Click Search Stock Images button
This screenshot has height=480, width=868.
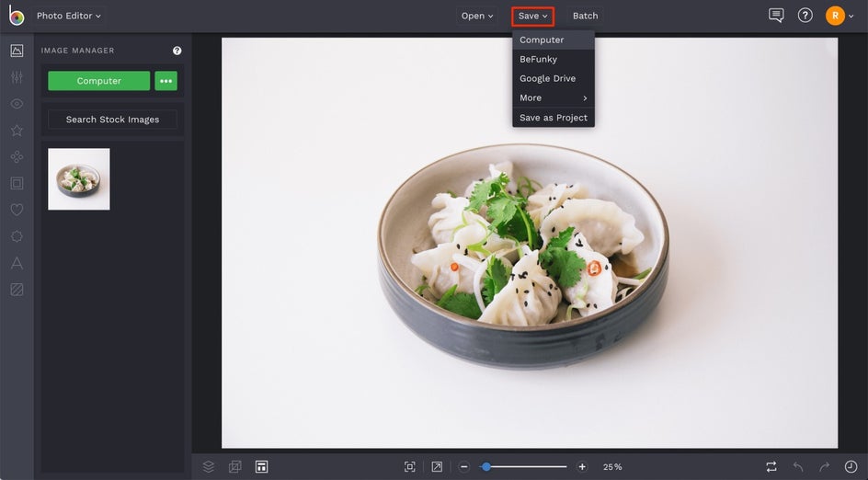tap(112, 120)
